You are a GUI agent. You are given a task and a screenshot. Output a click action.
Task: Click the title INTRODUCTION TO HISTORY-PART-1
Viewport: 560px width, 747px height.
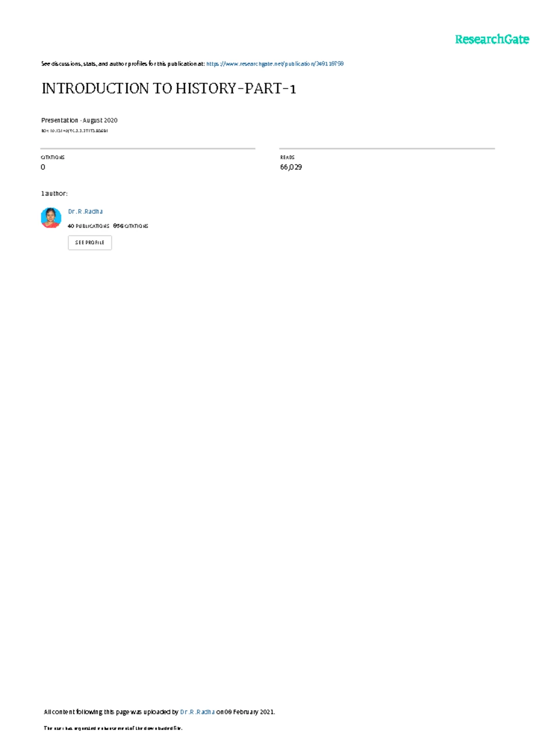(x=169, y=88)
